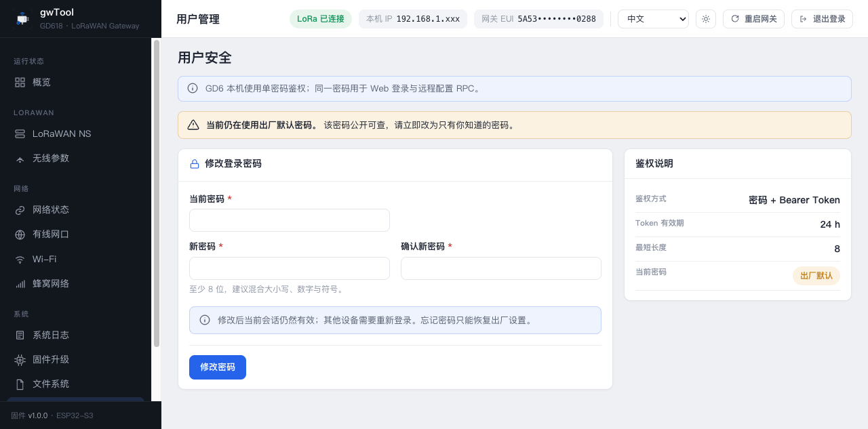Click the chip icon beside 固件升级

tap(20, 359)
